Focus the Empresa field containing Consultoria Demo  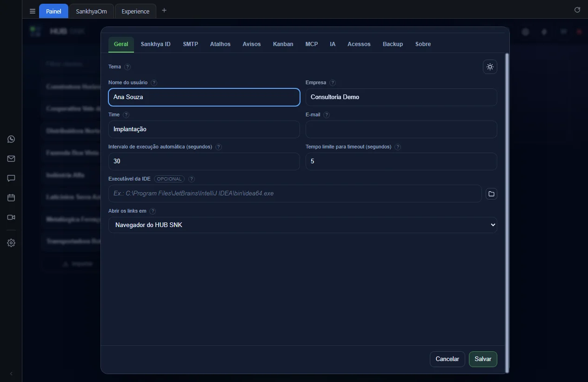coord(401,97)
